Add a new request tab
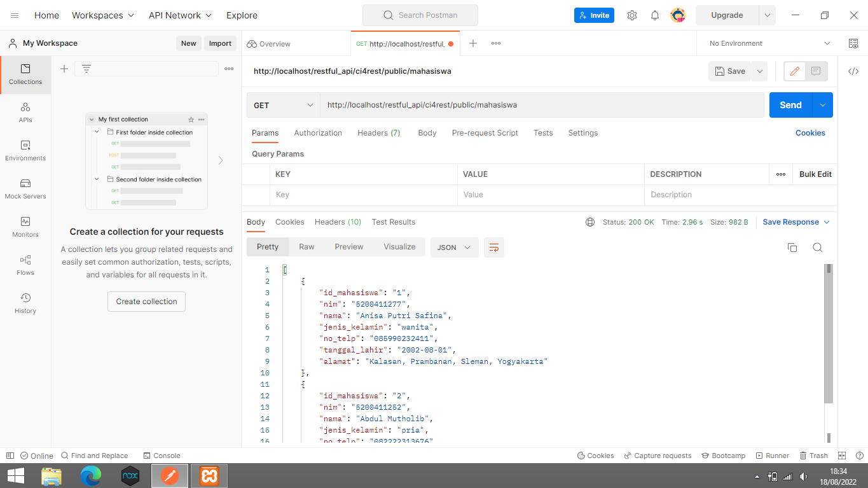The width and height of the screenshot is (868, 488). click(x=473, y=43)
